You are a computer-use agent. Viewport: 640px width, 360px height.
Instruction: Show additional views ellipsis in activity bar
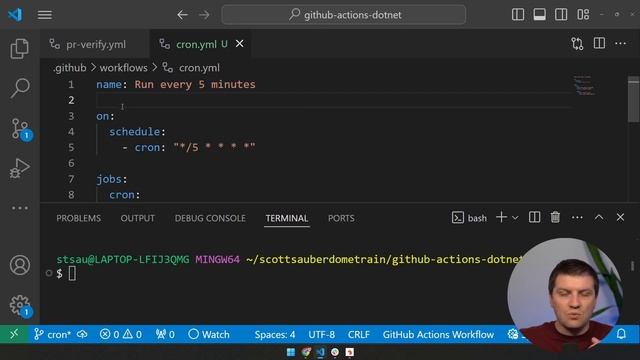20,208
